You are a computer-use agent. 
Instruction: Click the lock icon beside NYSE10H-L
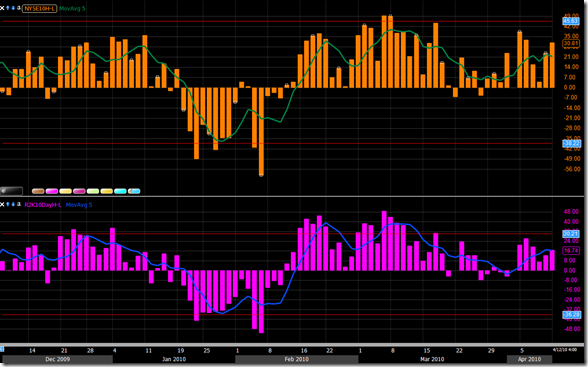pyautogui.click(x=18, y=8)
